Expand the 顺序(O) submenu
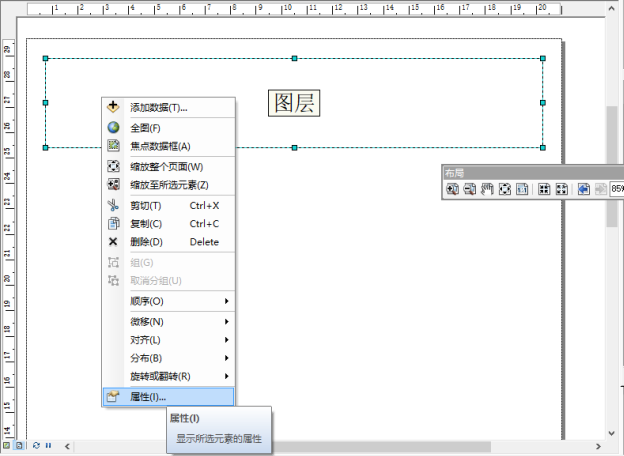 tap(168, 301)
